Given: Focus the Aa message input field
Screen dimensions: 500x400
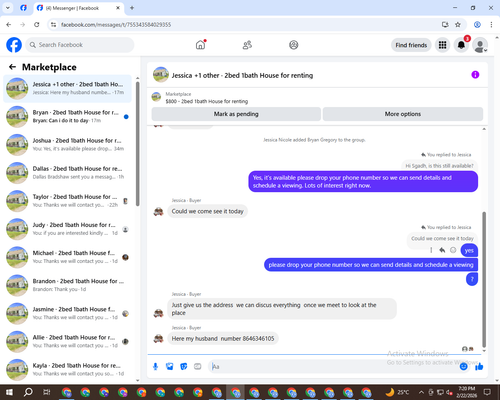Looking at the screenshot, I should (333, 367).
